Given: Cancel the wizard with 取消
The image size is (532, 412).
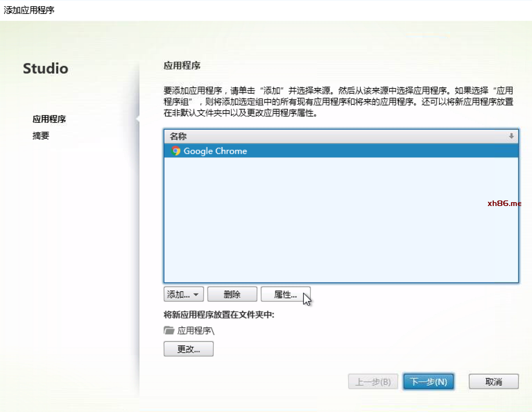Looking at the screenshot, I should point(494,382).
